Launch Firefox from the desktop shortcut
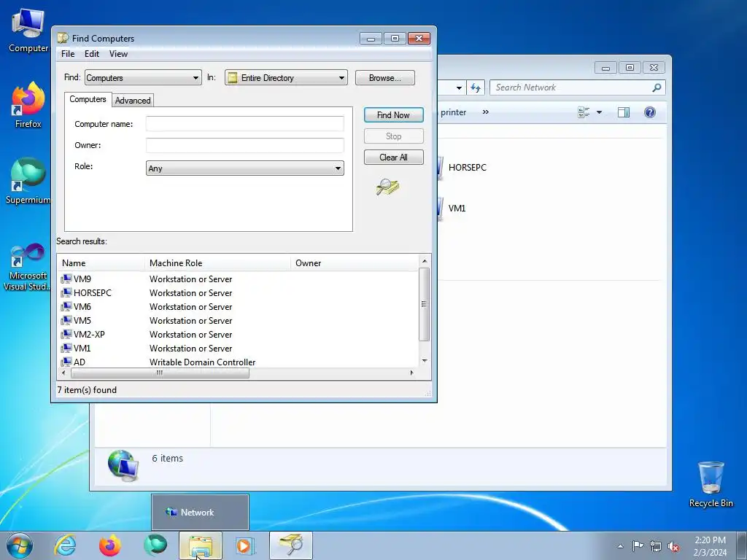The width and height of the screenshot is (747, 560). 28,105
